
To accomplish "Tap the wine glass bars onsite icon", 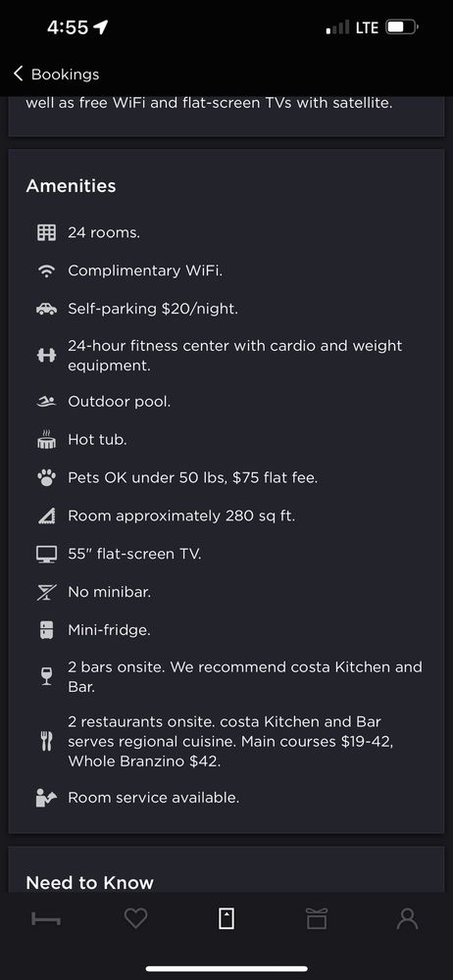I will click(46, 676).
